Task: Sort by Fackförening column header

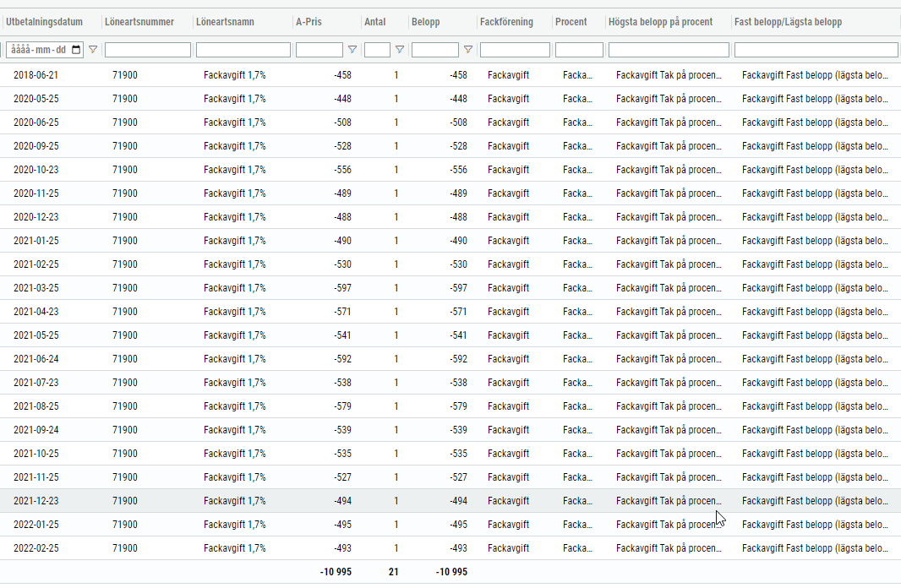Action: pyautogui.click(x=506, y=22)
